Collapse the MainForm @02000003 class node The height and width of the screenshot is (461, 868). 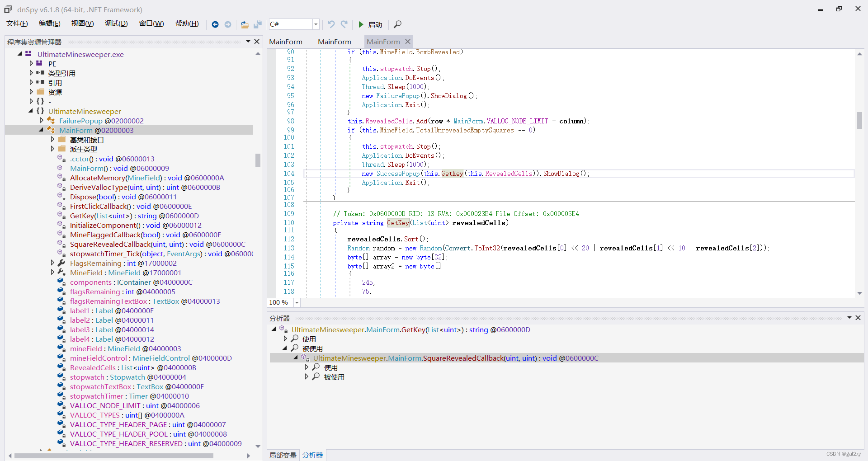coord(42,130)
